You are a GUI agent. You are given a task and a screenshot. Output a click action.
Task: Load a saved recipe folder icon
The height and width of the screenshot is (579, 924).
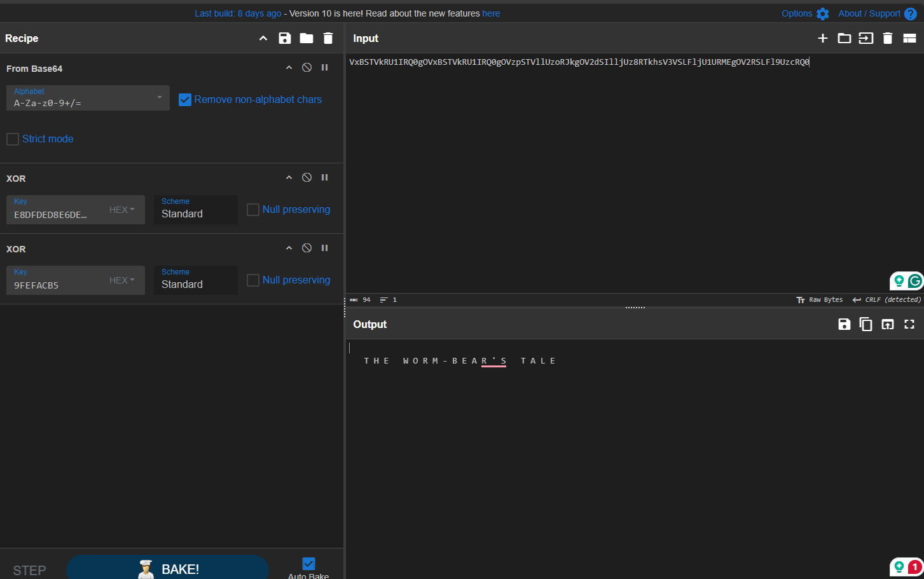pyautogui.click(x=307, y=38)
